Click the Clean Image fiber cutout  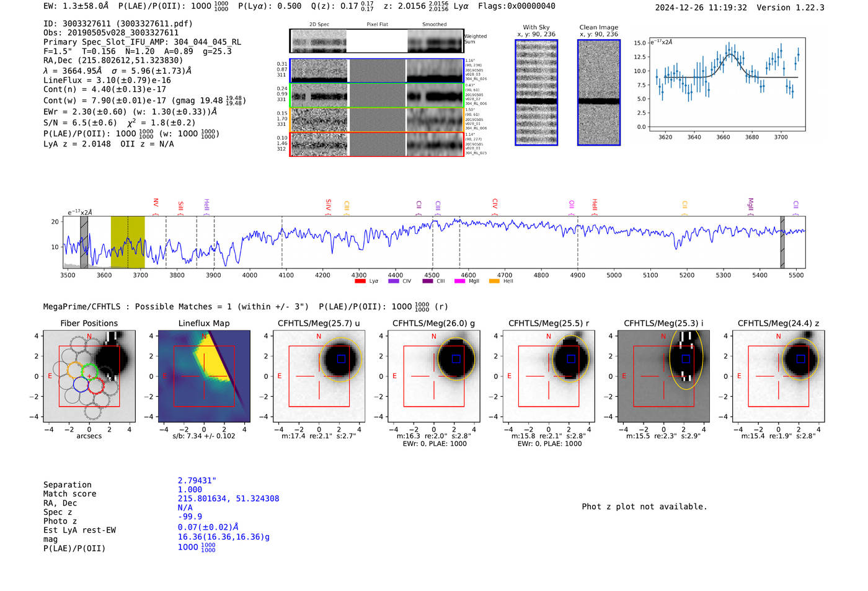coord(599,92)
